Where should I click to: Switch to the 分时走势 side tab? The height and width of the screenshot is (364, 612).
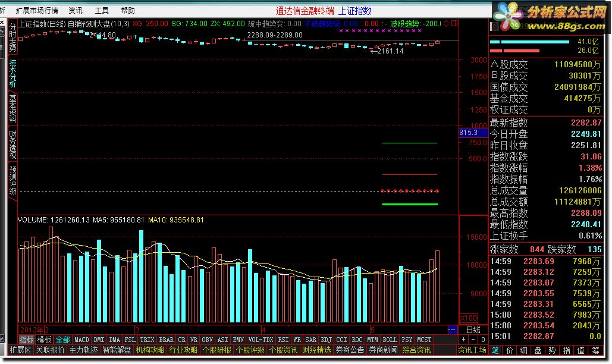[x=12, y=37]
